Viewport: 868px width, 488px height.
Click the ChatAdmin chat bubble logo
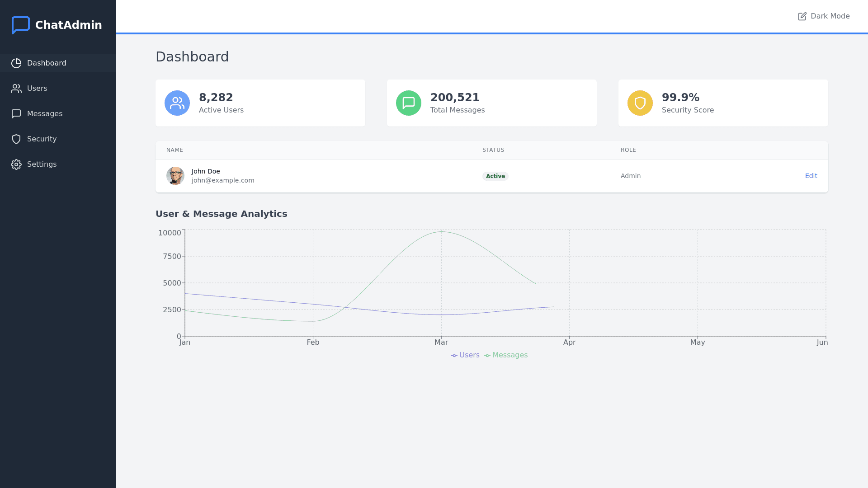(20, 25)
